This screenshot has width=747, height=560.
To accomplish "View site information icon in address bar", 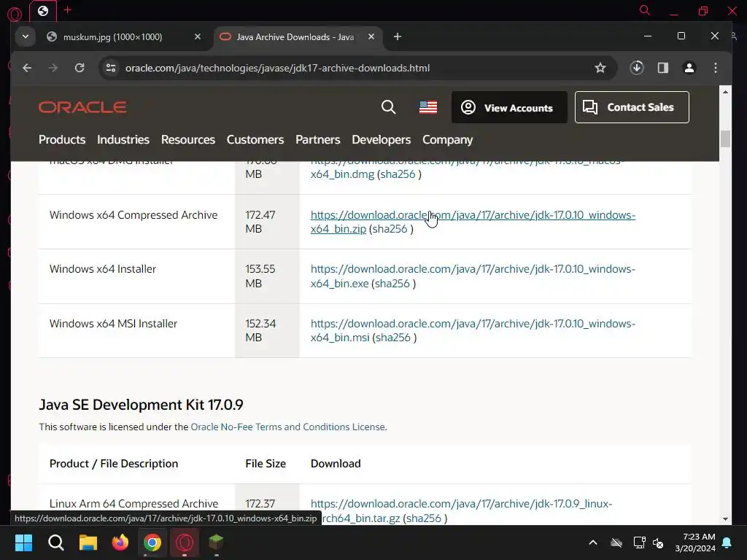I will [x=111, y=68].
